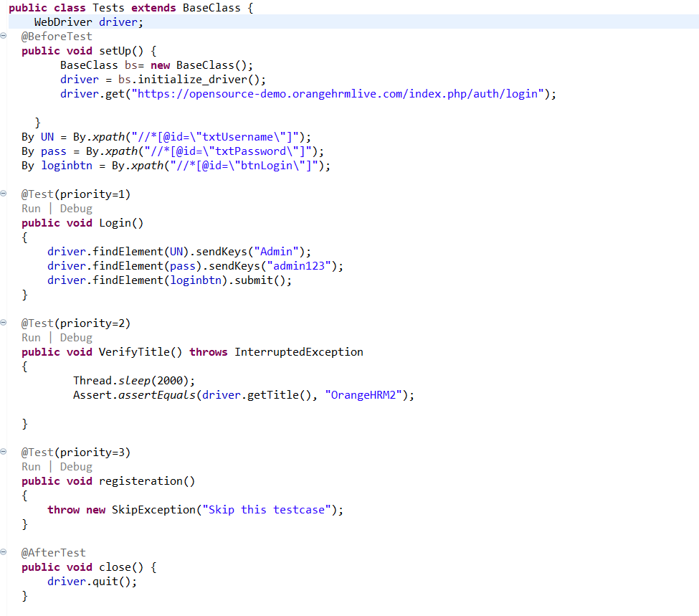699x616 pixels.
Task: Click the btnLogin xpath string
Action: [x=244, y=166]
